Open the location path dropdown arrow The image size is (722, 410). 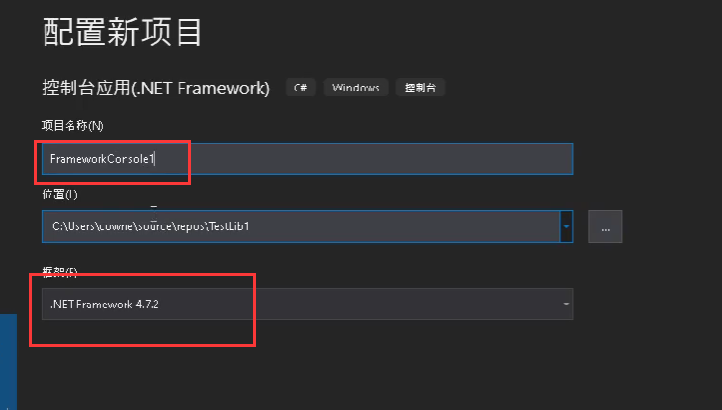(x=566, y=226)
